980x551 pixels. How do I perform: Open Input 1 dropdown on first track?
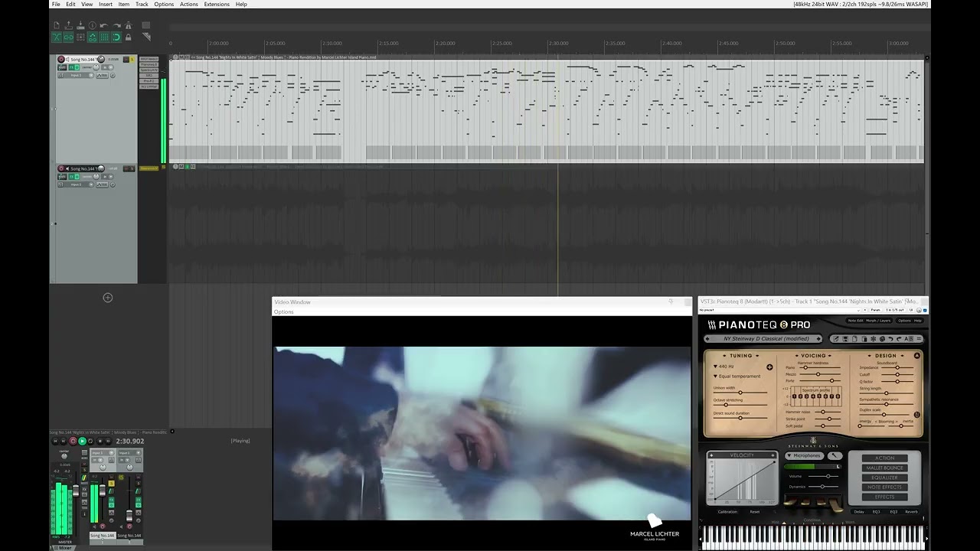click(x=76, y=75)
